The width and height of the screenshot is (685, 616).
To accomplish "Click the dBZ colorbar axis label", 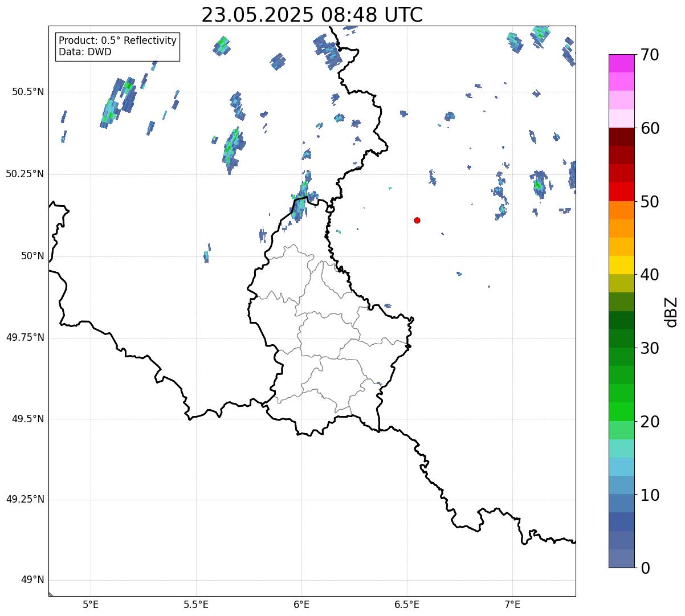I will click(x=671, y=312).
